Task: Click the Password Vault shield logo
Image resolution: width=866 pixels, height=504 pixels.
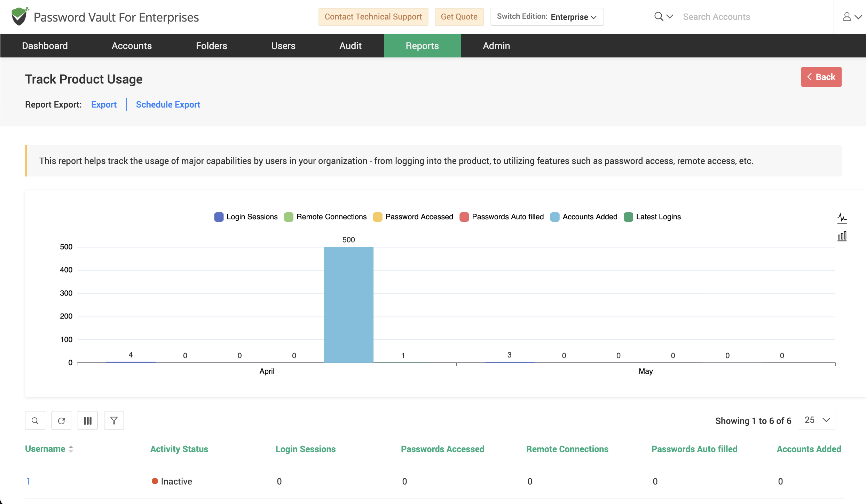Action: pyautogui.click(x=20, y=16)
